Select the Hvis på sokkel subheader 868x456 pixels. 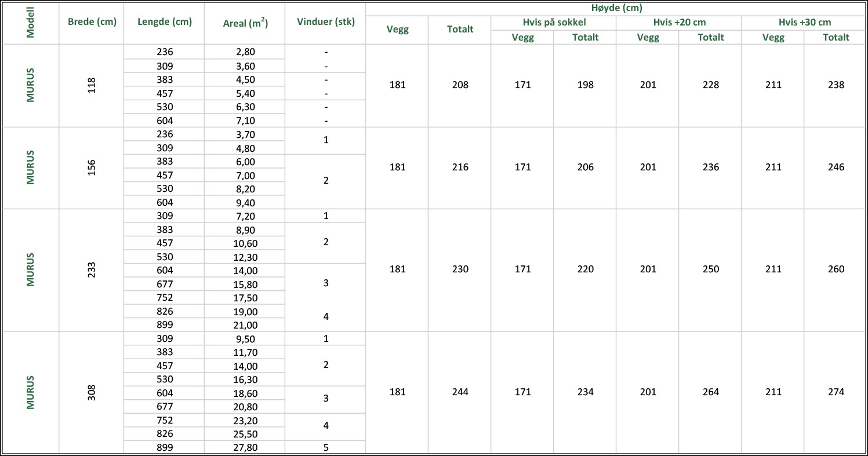(x=553, y=22)
